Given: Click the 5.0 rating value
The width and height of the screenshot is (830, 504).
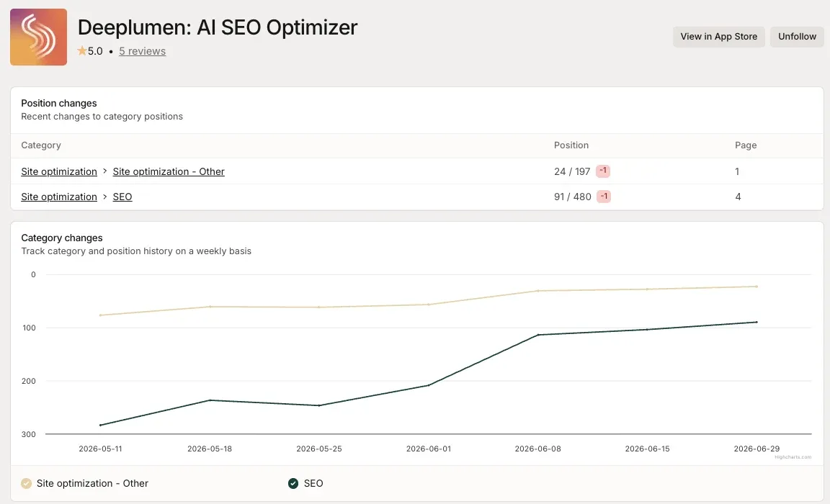Looking at the screenshot, I should tap(95, 51).
